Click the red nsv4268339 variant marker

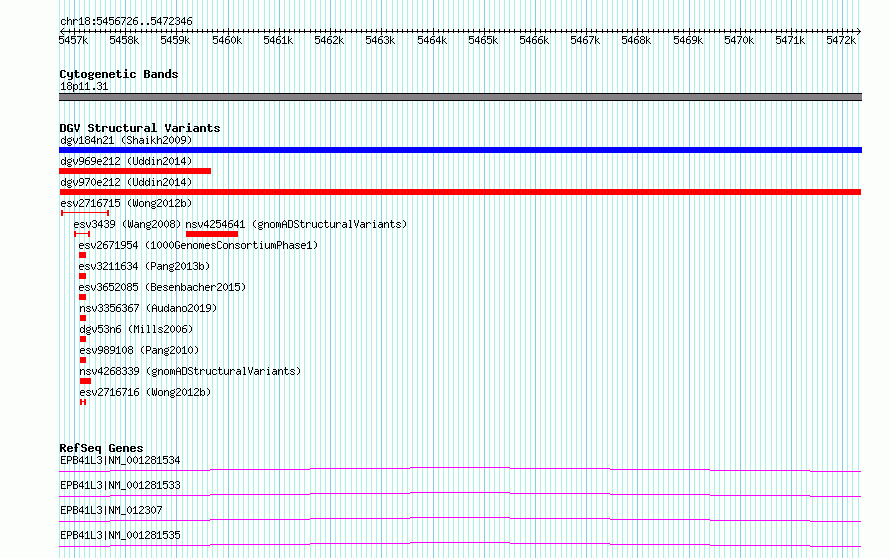tap(85, 381)
